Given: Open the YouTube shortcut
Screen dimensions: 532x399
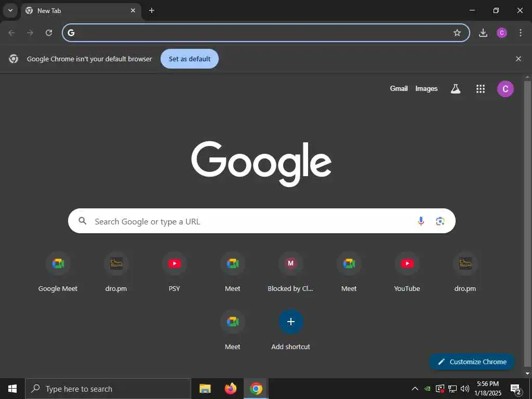Looking at the screenshot, I should coord(407,272).
